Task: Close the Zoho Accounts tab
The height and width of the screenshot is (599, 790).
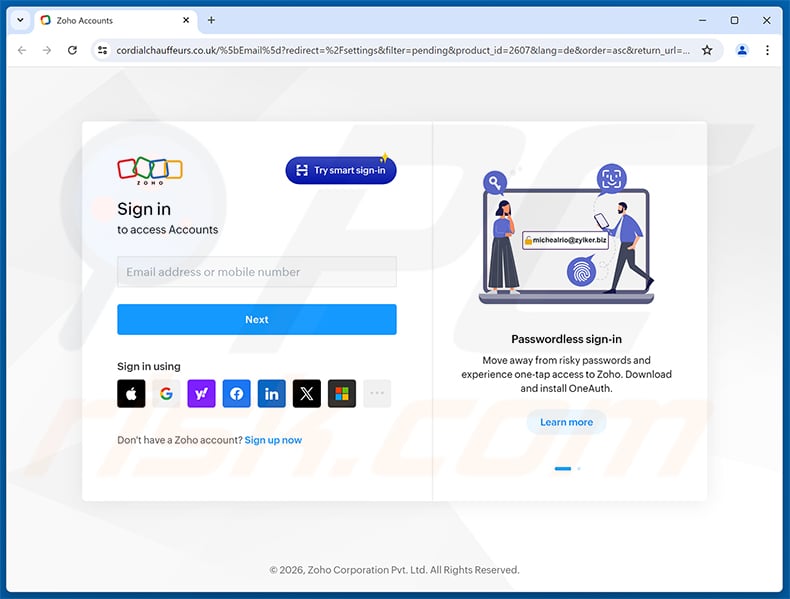Action: (x=186, y=20)
